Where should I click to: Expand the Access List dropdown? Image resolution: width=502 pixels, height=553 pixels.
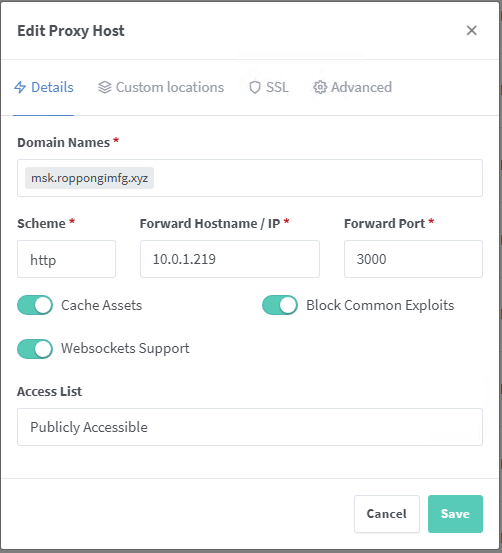click(250, 427)
